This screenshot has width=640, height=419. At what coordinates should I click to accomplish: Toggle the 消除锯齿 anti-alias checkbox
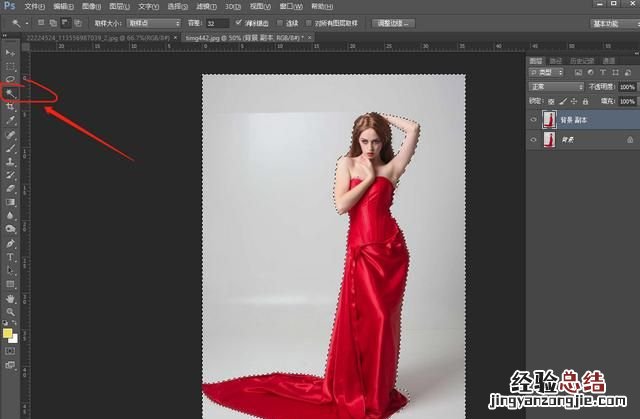pos(238,22)
